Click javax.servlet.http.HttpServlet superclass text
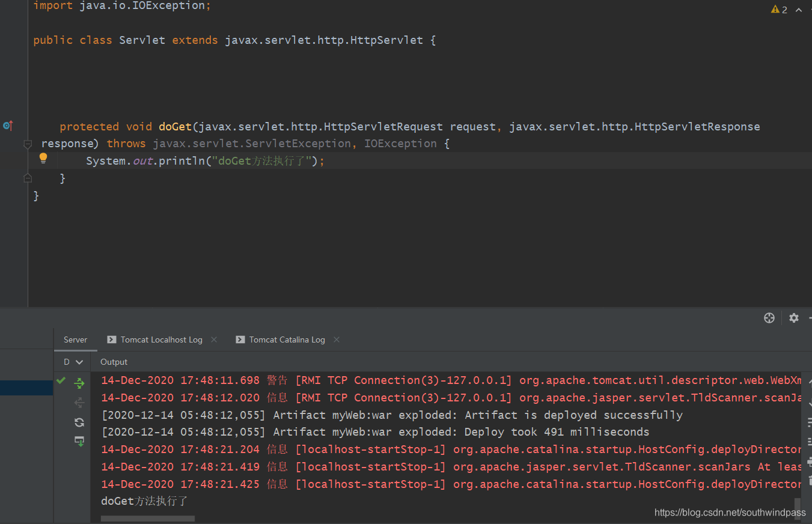812x524 pixels. (x=324, y=40)
